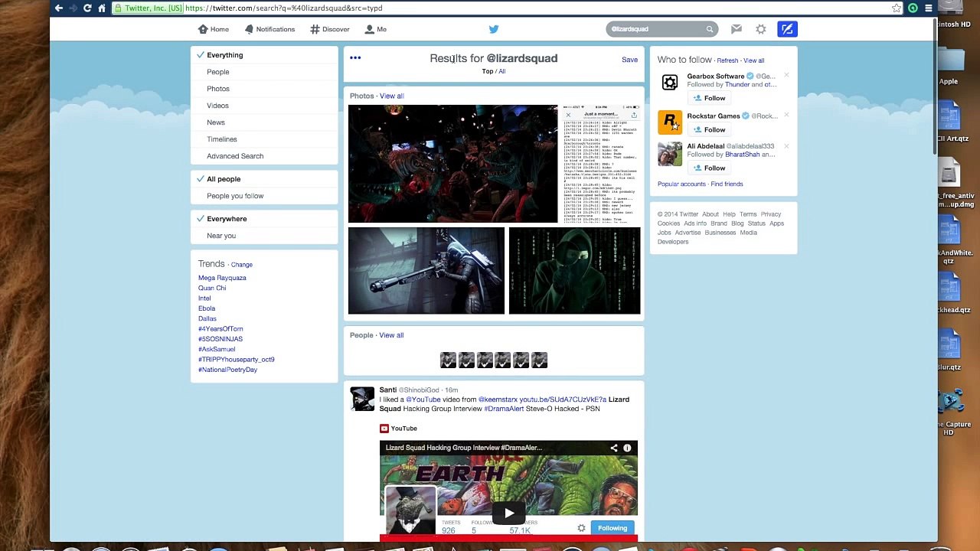Submit search with the magnifier icon

(x=710, y=29)
